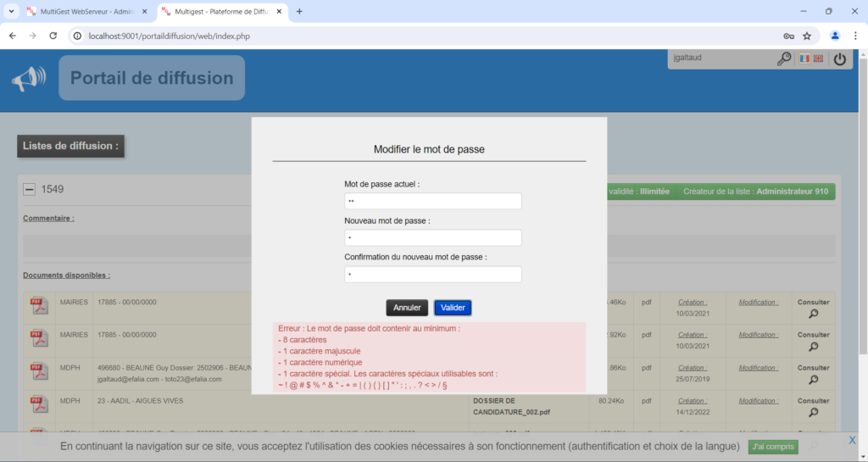Accept cookies with J'ai compris
Screen dimensions: 868x462
772,447
